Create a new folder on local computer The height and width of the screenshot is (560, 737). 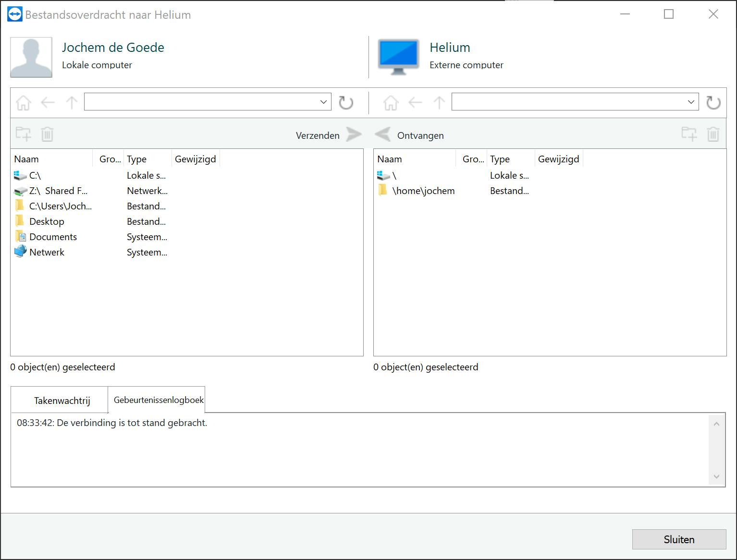[x=24, y=134]
